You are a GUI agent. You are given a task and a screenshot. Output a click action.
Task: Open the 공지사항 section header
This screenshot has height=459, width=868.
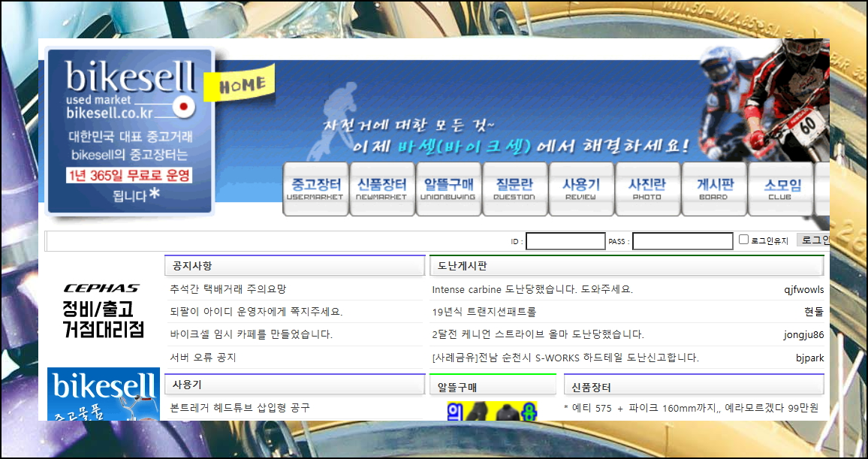294,266
